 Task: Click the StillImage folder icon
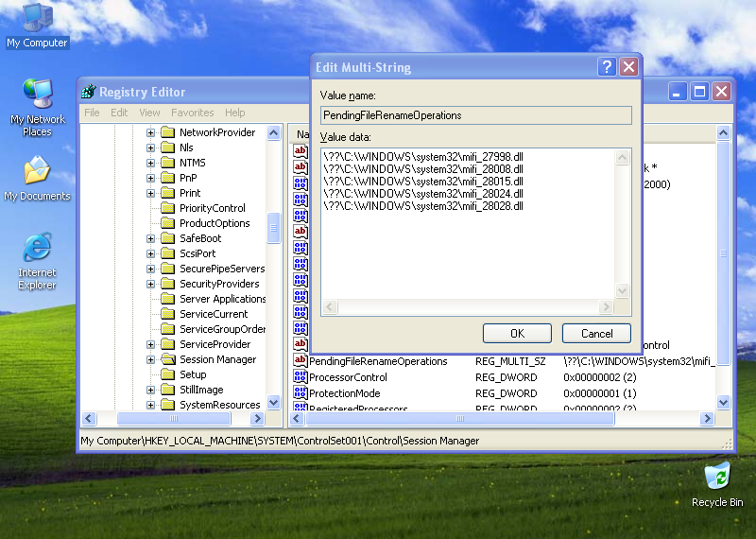(167, 390)
